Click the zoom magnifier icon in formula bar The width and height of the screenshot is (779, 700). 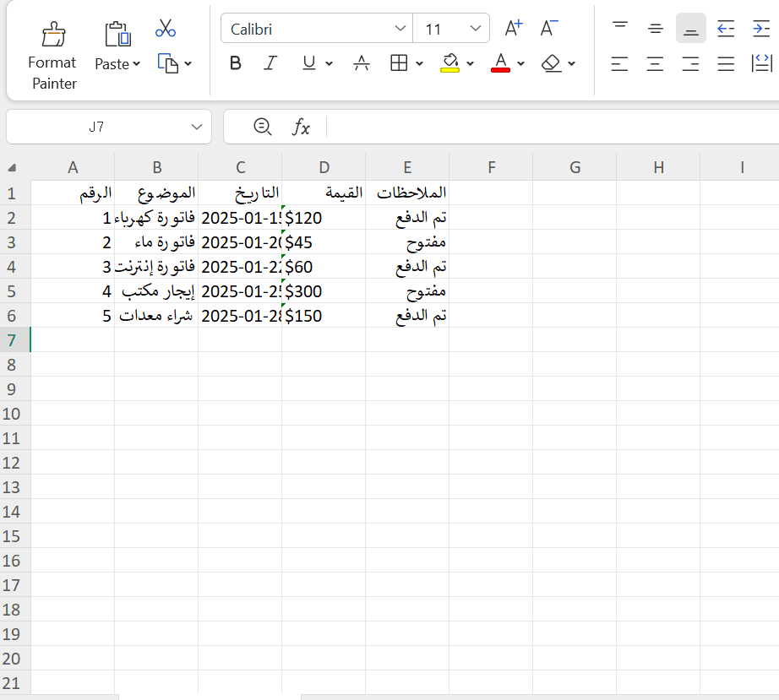click(262, 128)
